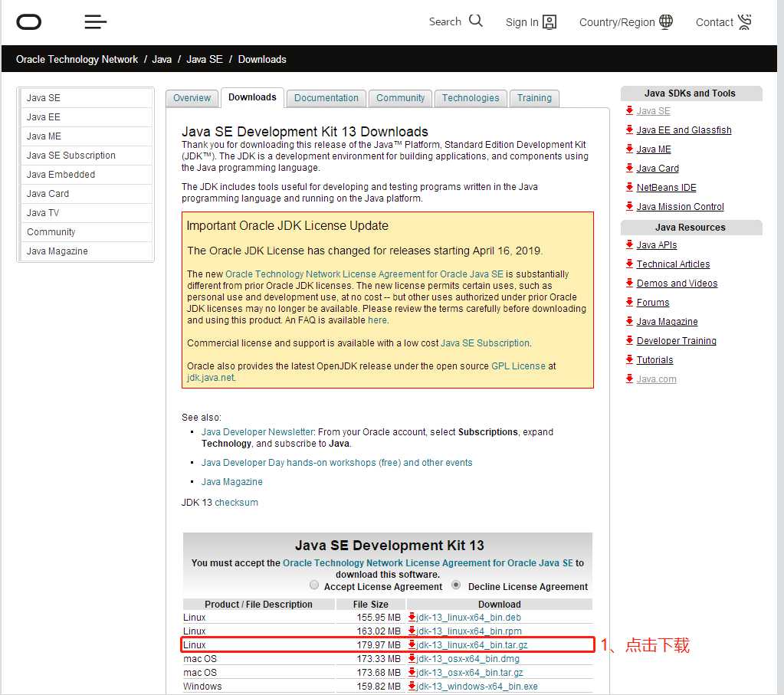Click the Contact phone icon
The width and height of the screenshot is (784, 695).
pos(744,21)
